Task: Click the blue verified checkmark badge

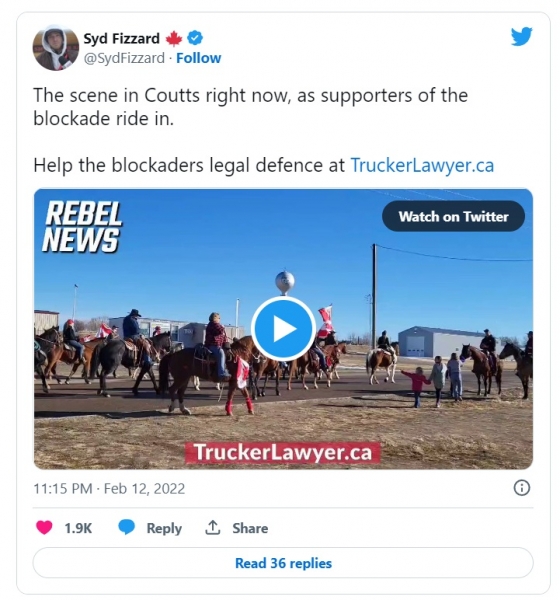Action: click(195, 38)
